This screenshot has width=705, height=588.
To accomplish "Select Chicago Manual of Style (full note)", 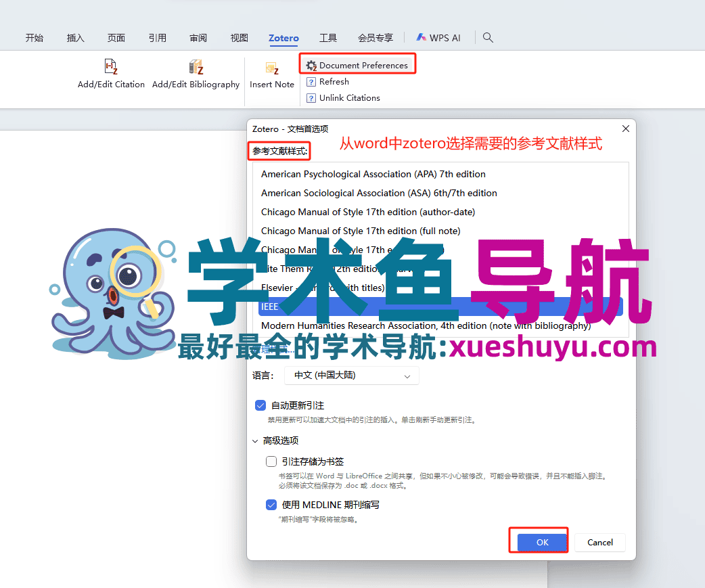I will [361, 231].
